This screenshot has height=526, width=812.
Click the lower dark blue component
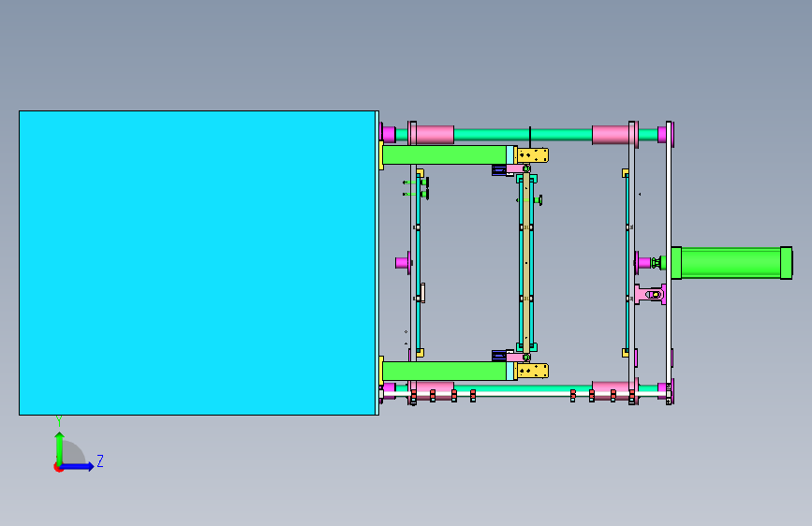(x=498, y=355)
